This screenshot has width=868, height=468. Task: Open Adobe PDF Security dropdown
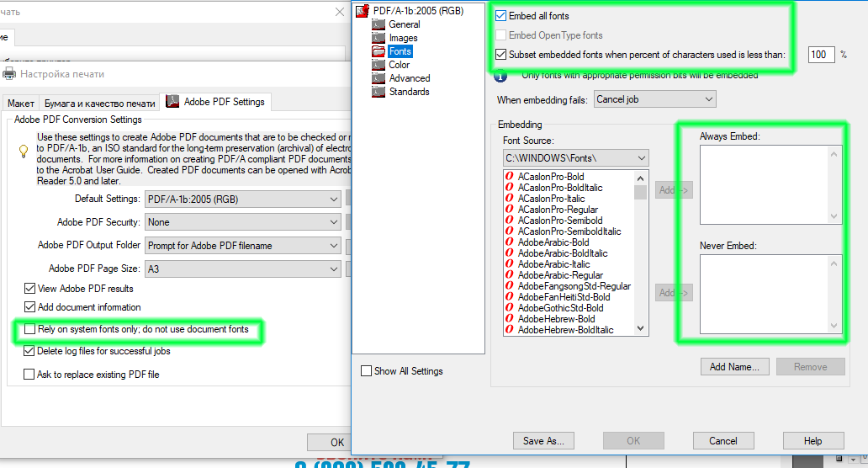pyautogui.click(x=243, y=222)
